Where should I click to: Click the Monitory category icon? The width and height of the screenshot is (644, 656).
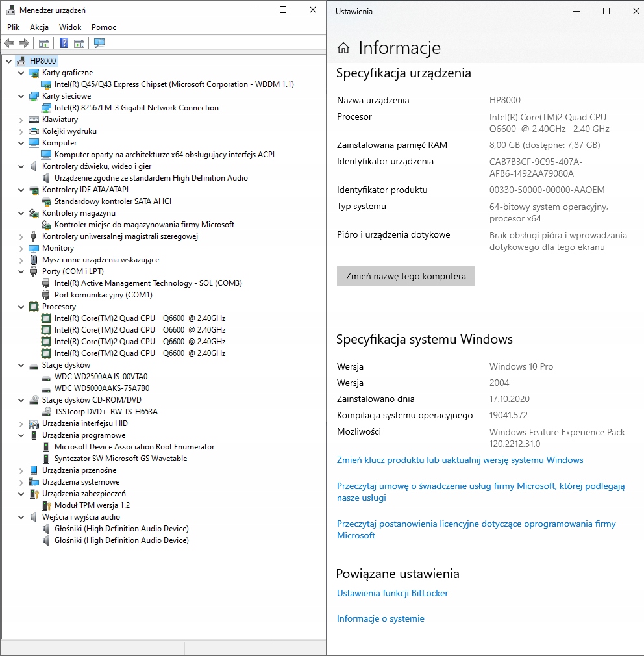click(34, 248)
